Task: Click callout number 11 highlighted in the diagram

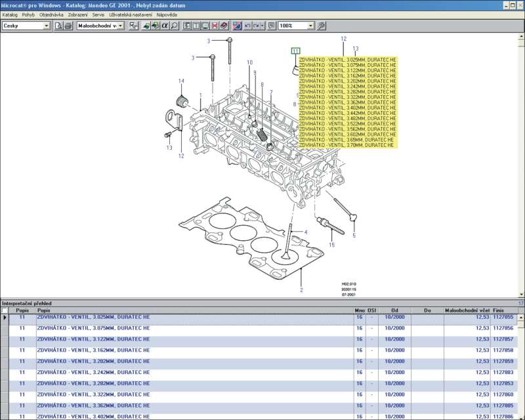Action: pos(295,51)
